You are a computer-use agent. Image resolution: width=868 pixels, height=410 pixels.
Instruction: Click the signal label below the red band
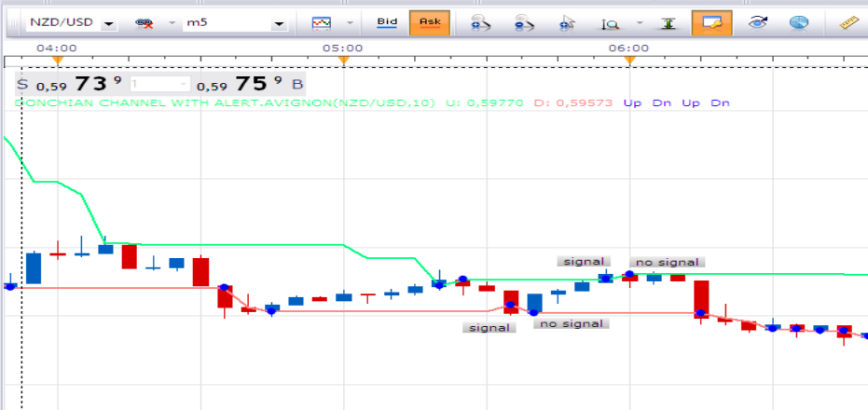[x=489, y=328]
